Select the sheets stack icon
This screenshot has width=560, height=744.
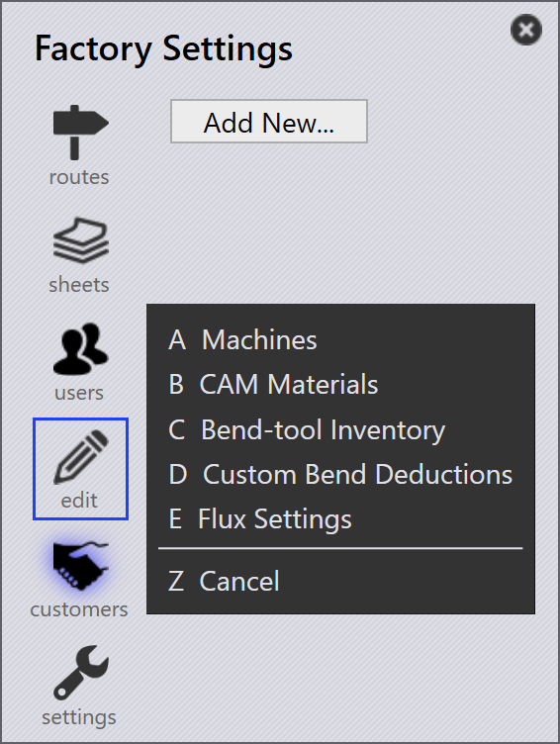click(81, 240)
